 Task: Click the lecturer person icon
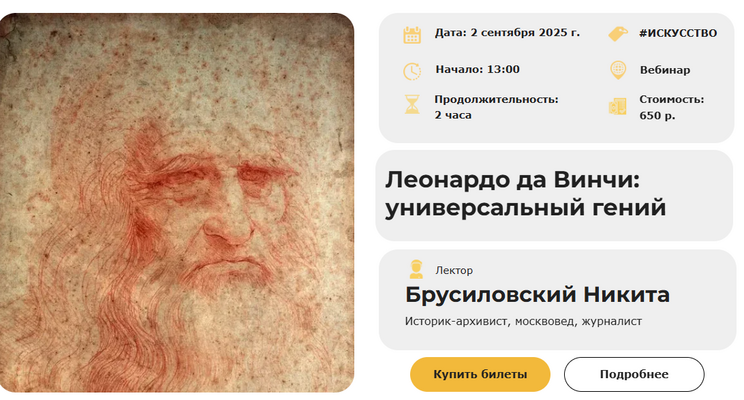(x=416, y=269)
